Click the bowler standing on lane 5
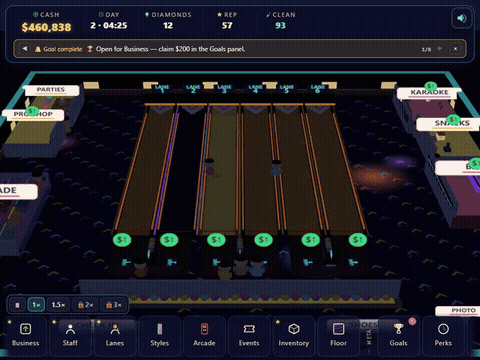Viewport: 480px width, 360px height. click(x=276, y=168)
